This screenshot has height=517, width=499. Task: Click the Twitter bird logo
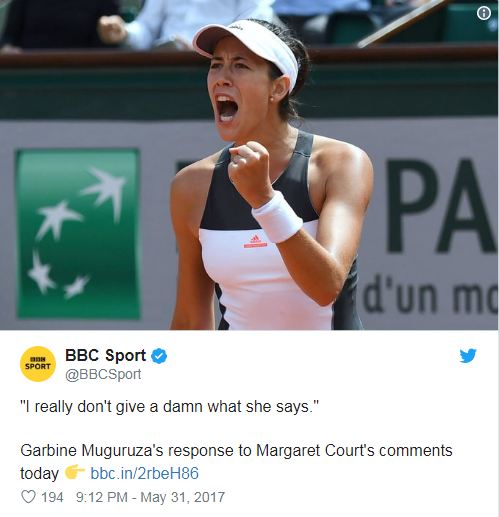(468, 355)
